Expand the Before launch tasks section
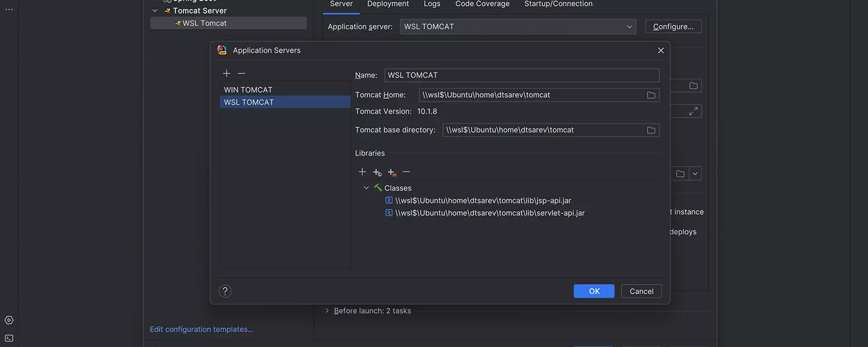Viewport: 868px width, 347px height. 327,311
